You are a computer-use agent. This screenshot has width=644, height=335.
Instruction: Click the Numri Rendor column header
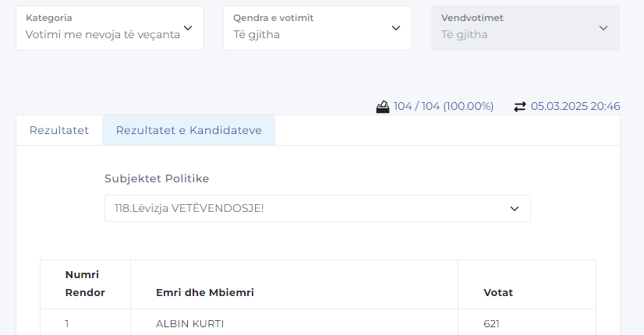85,284
